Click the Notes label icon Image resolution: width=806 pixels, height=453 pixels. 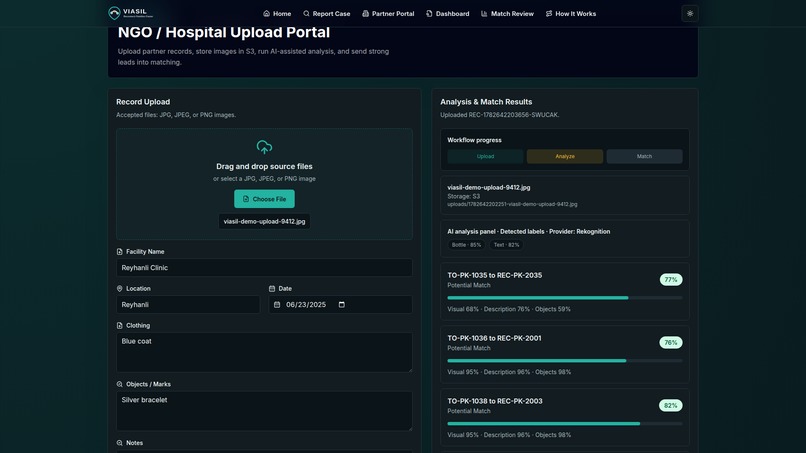coord(120,443)
